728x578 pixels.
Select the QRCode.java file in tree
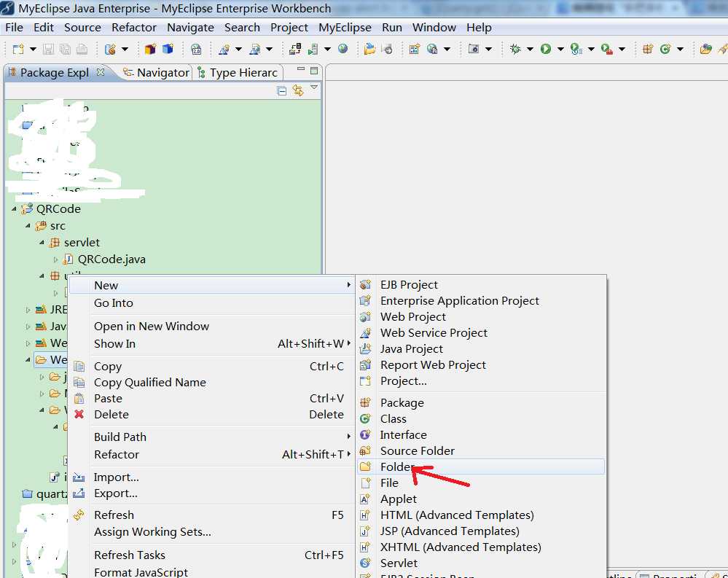click(111, 259)
